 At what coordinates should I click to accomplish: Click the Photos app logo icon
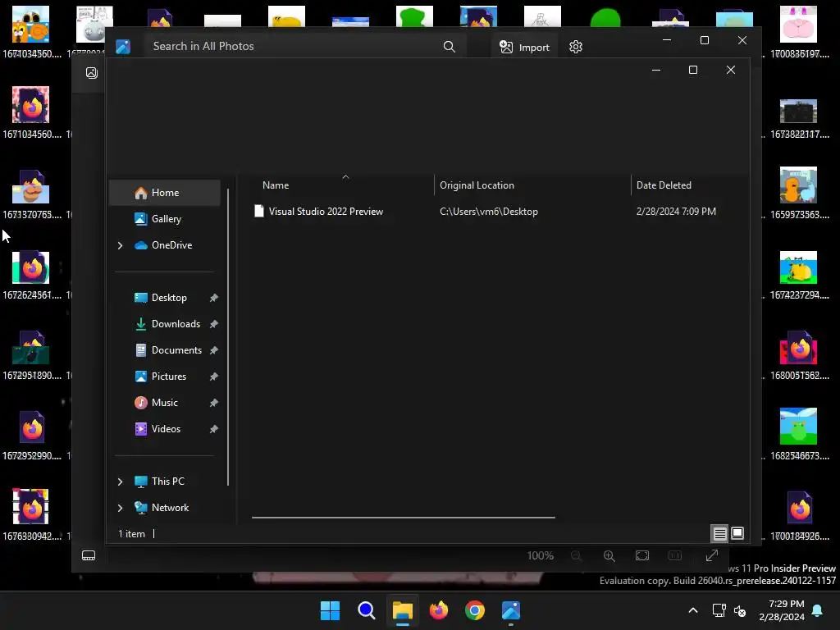pyautogui.click(x=123, y=47)
